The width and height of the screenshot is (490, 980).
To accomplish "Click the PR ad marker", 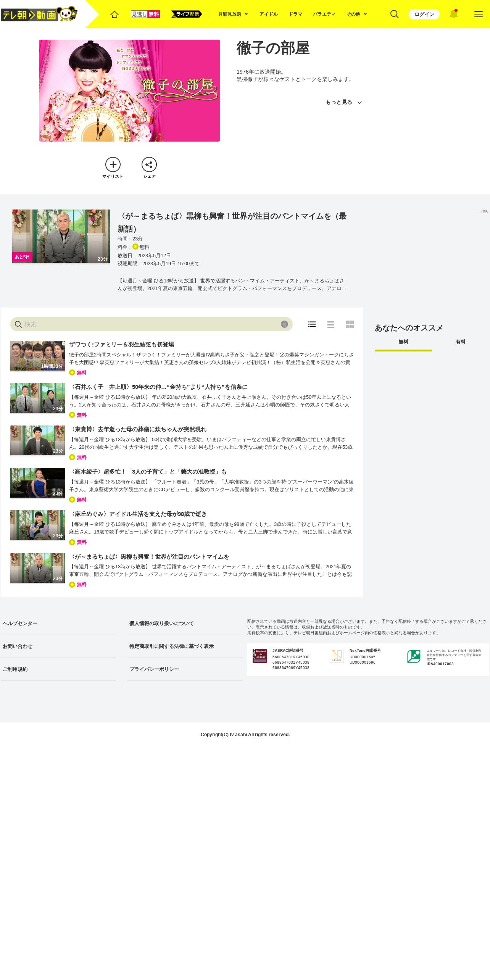I will [x=484, y=211].
